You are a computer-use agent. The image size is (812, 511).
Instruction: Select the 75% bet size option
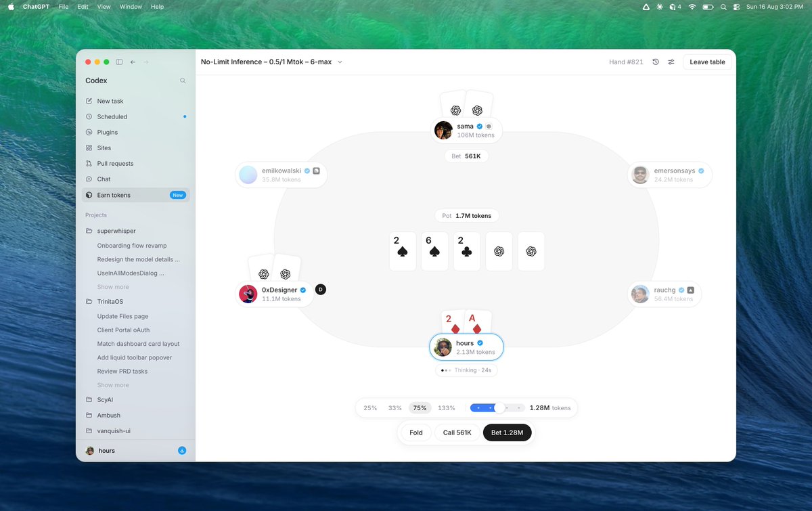pos(420,408)
